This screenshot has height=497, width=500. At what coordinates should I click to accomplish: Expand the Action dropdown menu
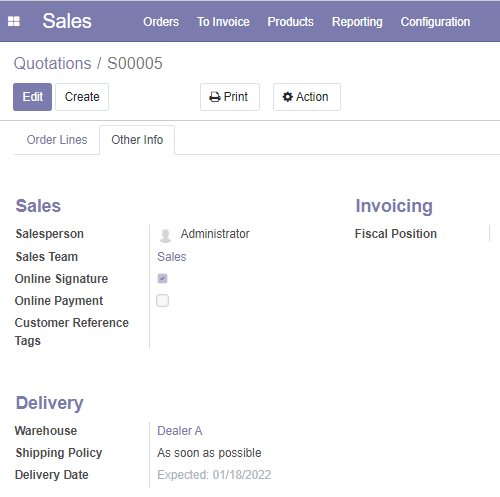[x=307, y=97]
